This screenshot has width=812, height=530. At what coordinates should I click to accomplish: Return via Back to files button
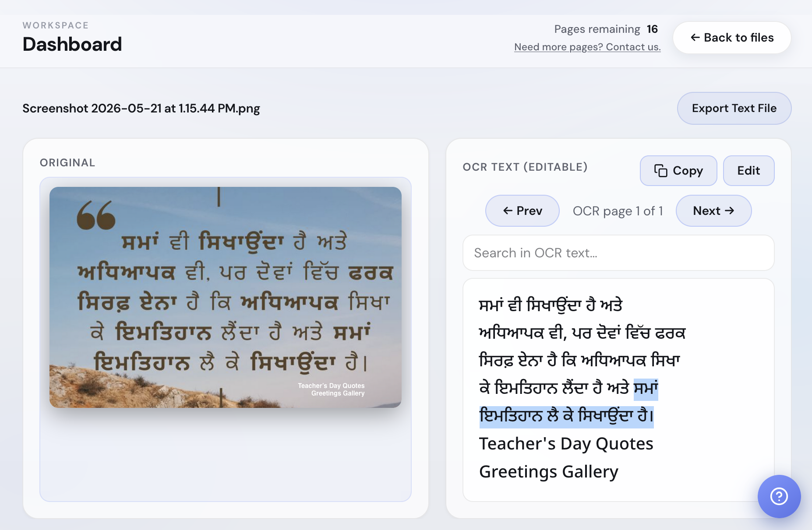pos(732,38)
